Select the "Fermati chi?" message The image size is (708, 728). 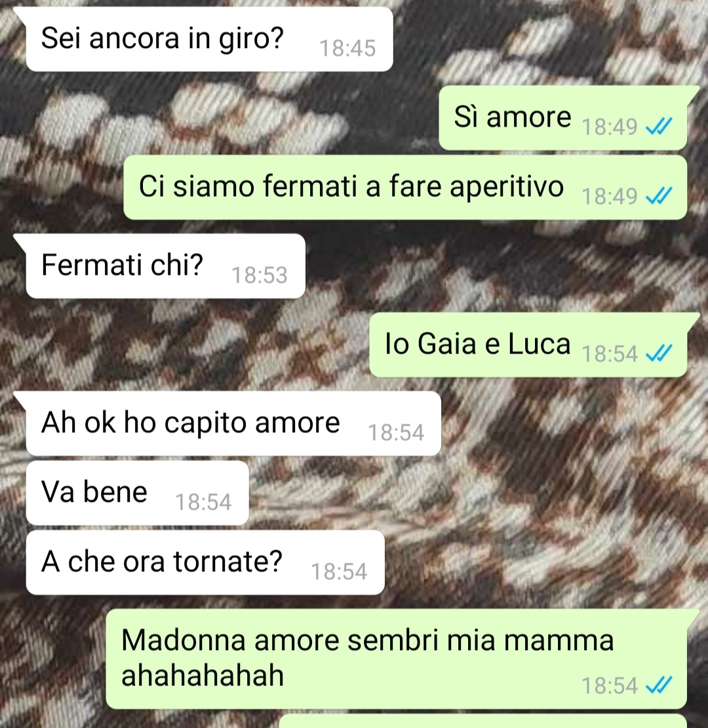(166, 266)
